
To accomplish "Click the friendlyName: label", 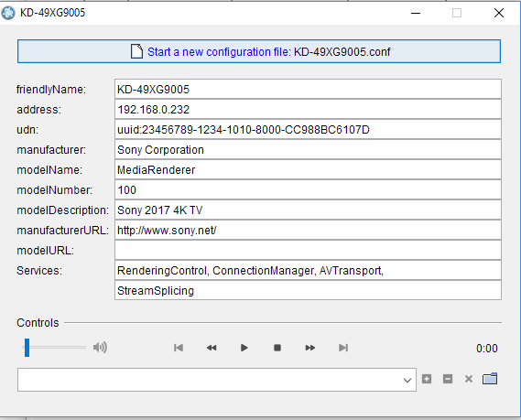I will 51,90.
